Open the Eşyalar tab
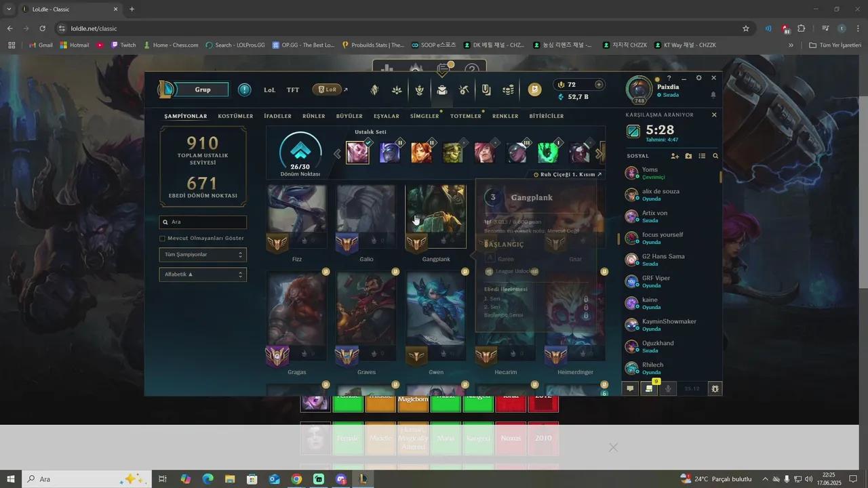The height and width of the screenshot is (488, 868). tap(387, 116)
